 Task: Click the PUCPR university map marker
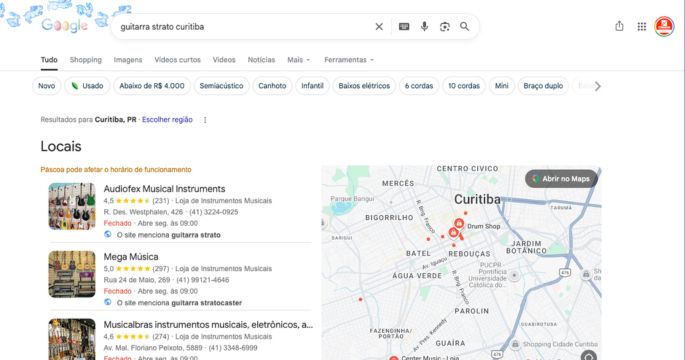(x=515, y=276)
